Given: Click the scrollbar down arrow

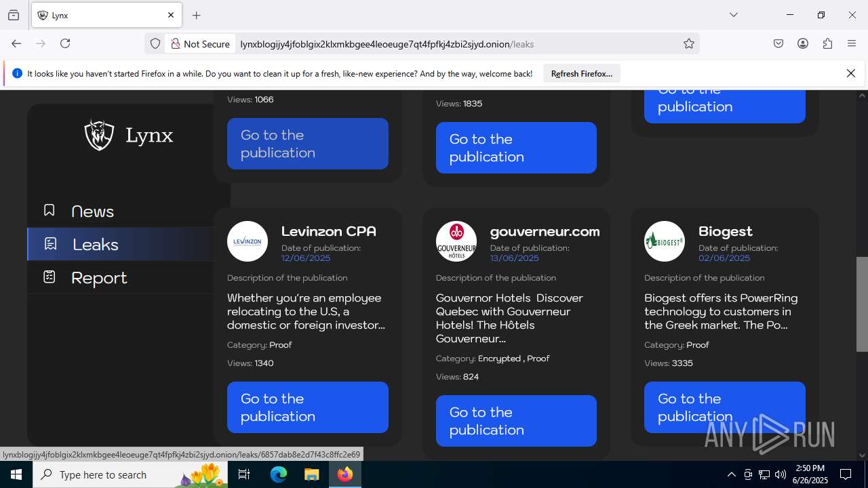Looking at the screenshot, I should [x=862, y=455].
